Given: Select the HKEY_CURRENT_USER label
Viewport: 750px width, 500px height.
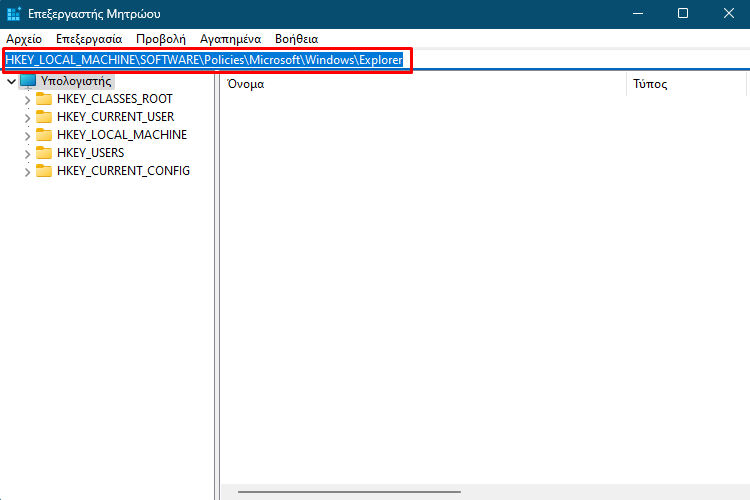Looking at the screenshot, I should click(115, 117).
